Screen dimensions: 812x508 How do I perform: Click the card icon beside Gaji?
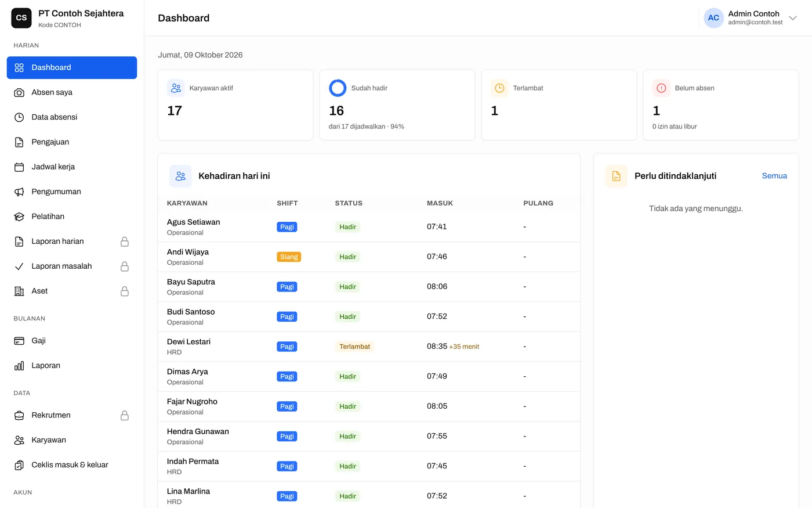point(19,341)
